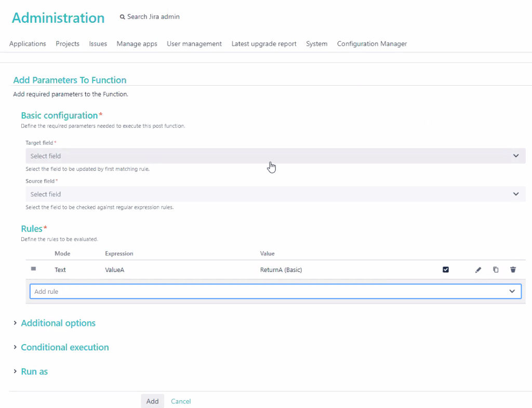Screen dimensions: 532x408
Task: Click the Cancel link
Action: (x=181, y=401)
